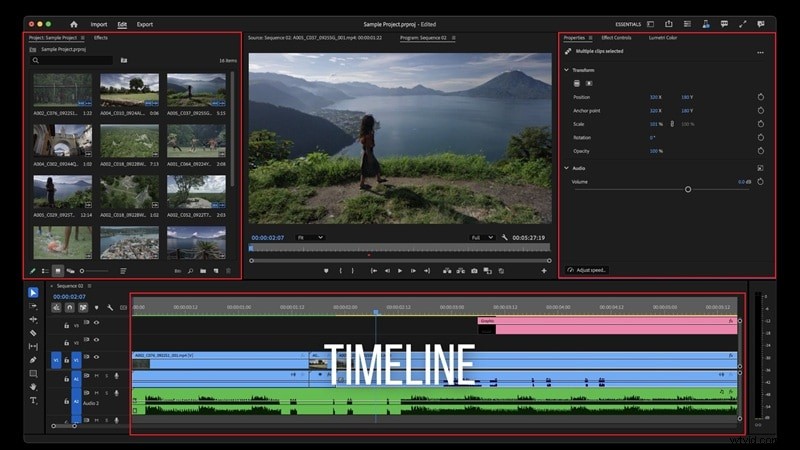Click the Mark In bracket button

[x=341, y=271]
